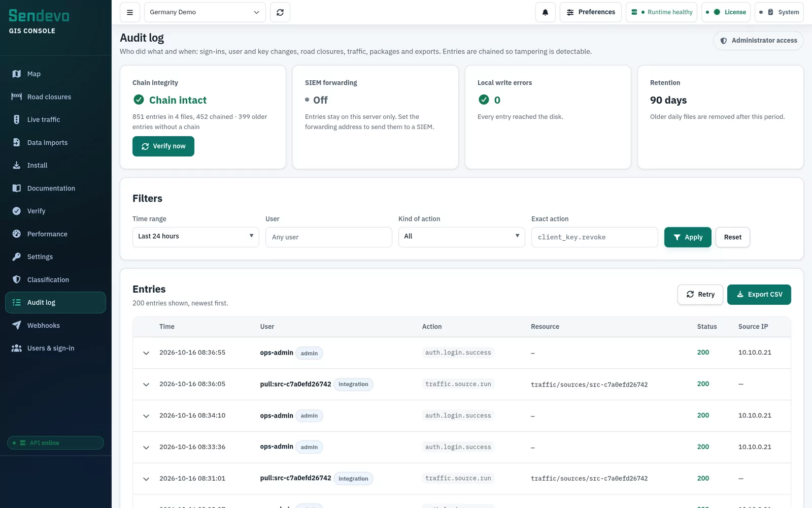
Task: Go to the Live traffic section
Action: (55, 119)
